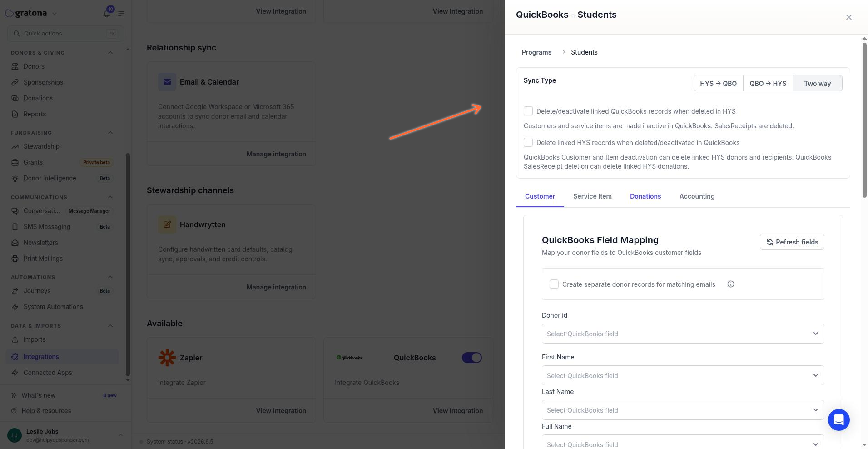Check Delete/deactivate linked QuickBooks records option

[528, 111]
